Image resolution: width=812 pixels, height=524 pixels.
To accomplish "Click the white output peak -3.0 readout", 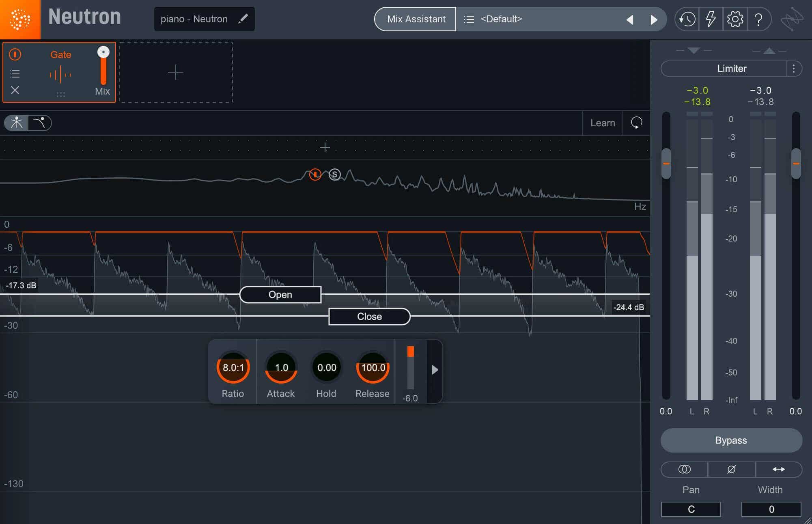I will pos(761,90).
